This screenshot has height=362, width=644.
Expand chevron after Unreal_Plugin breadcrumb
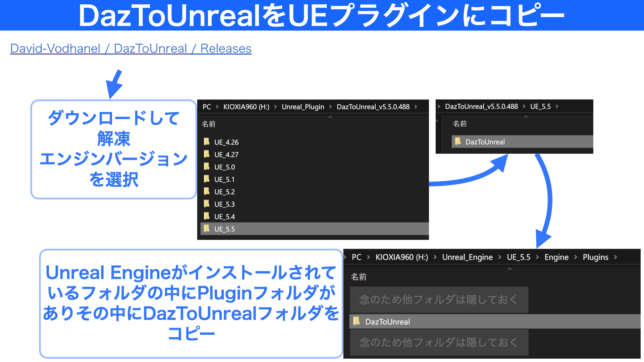pos(330,107)
